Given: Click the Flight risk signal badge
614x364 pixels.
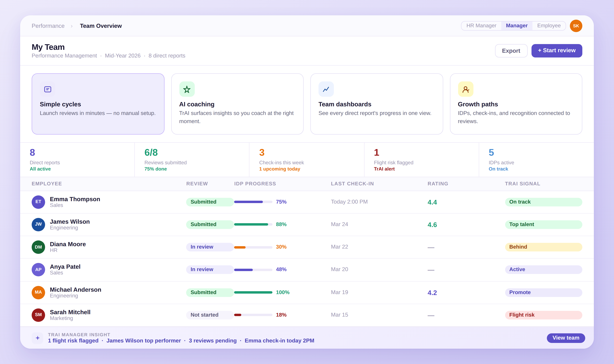Looking at the screenshot, I should point(543,315).
